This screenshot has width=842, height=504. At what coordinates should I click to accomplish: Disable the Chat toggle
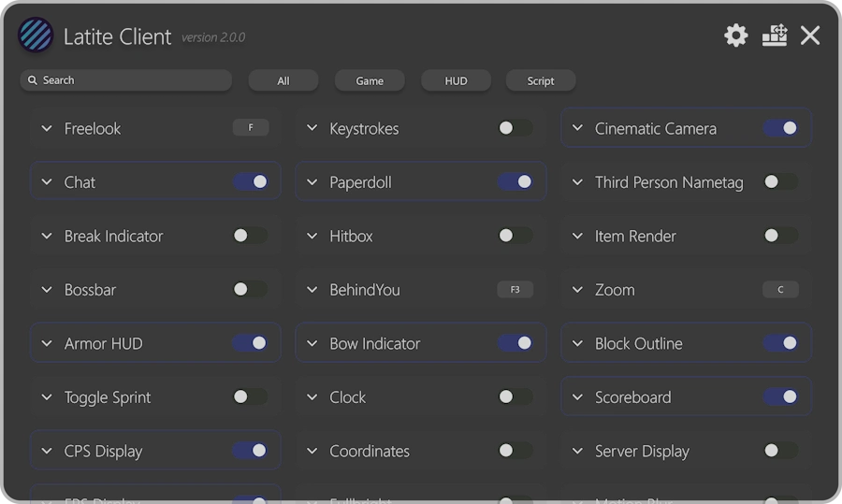(x=250, y=181)
